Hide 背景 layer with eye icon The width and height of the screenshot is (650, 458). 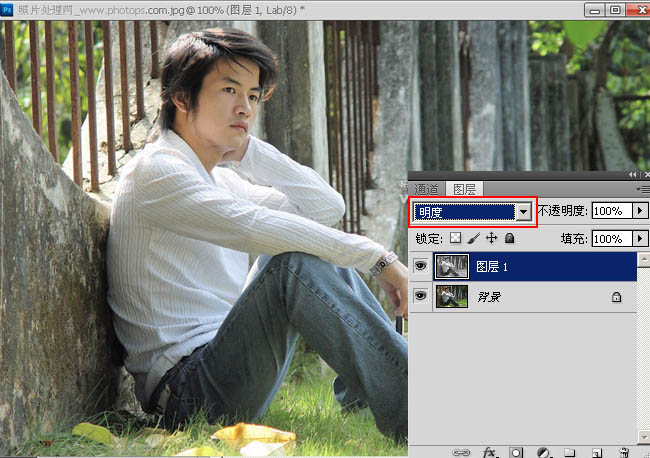click(420, 296)
